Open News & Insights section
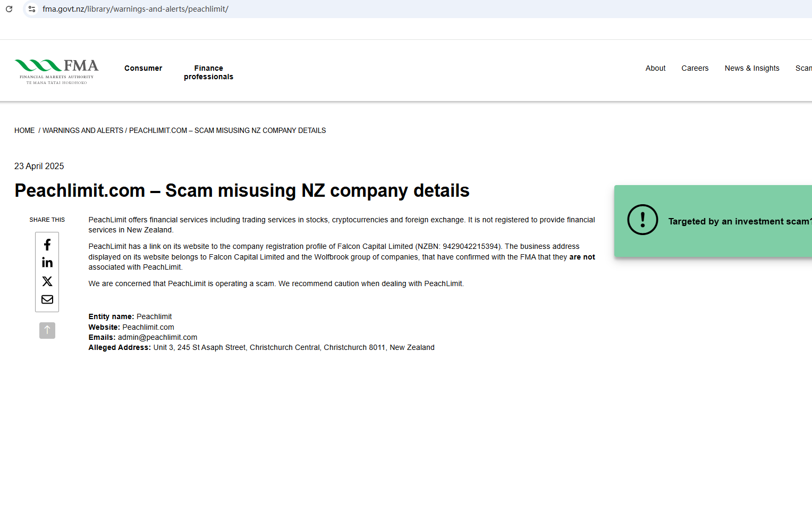The image size is (812, 518). [751, 68]
